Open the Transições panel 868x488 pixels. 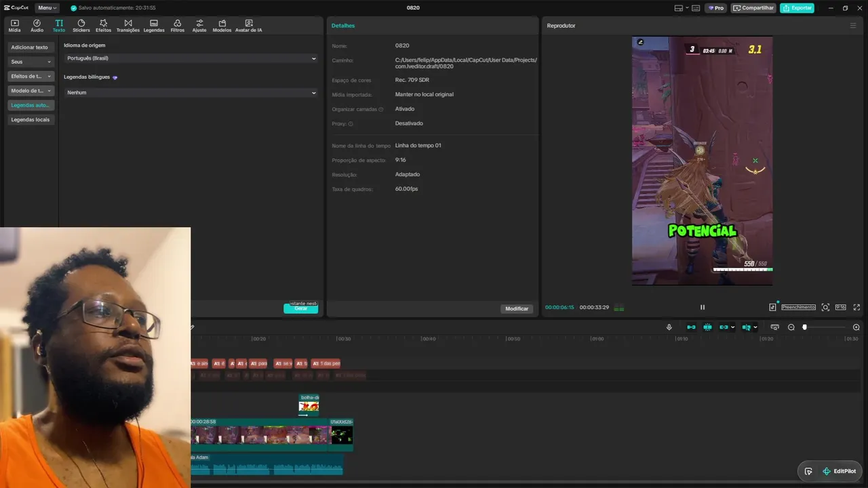point(127,26)
